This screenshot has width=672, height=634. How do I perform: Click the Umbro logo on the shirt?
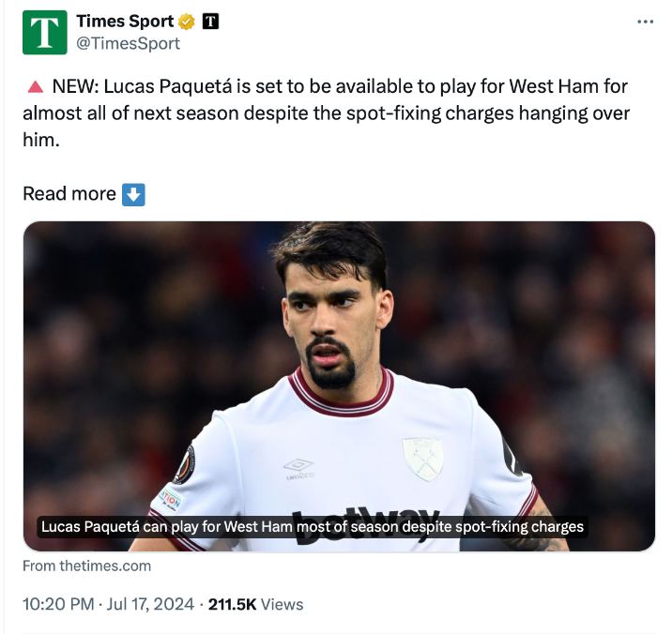click(x=298, y=467)
